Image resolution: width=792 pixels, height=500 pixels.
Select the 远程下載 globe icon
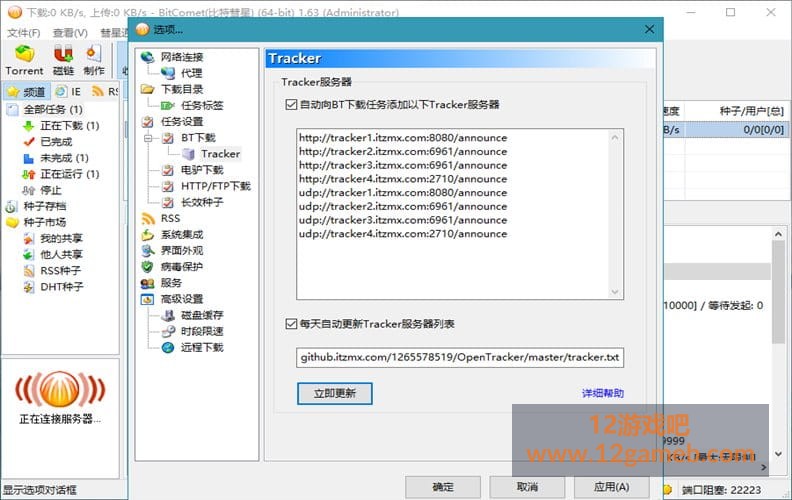(x=168, y=347)
